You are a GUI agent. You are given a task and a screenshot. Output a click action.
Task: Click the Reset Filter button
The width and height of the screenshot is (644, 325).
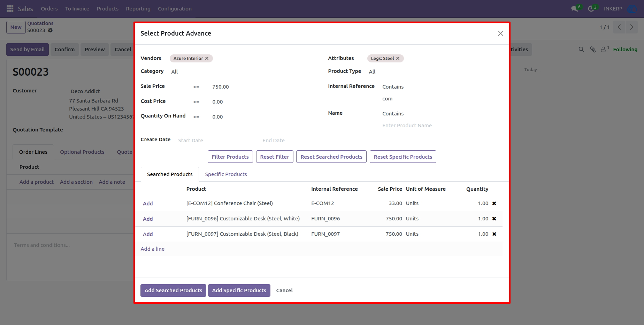275,157
